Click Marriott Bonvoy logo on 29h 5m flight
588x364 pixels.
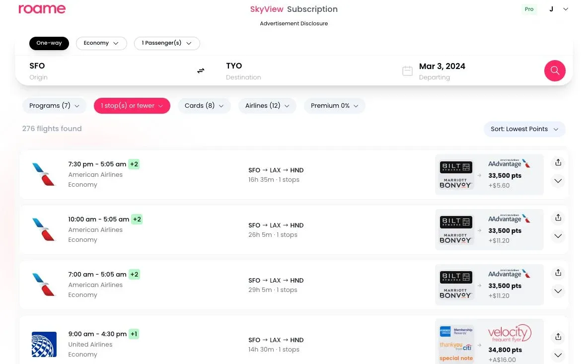[455, 293]
